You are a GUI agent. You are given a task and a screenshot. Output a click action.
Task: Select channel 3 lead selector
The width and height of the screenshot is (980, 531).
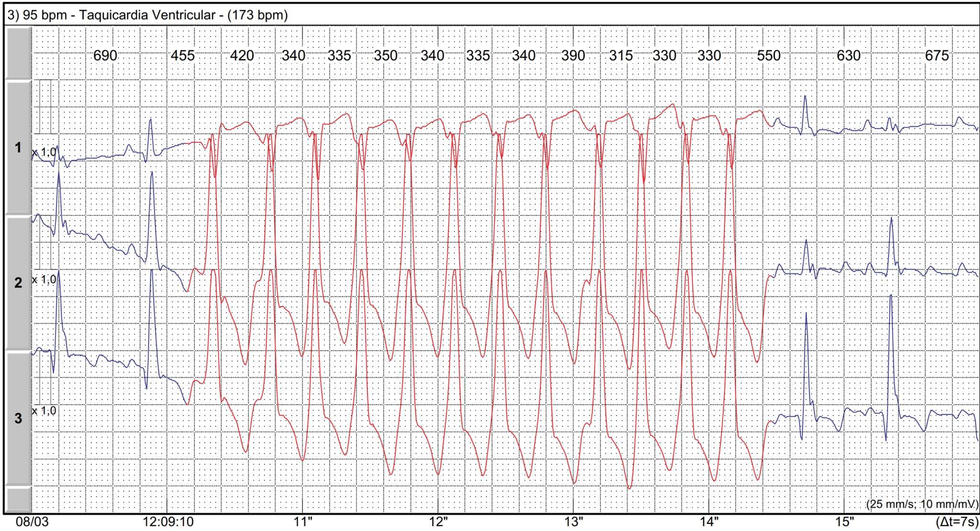pyautogui.click(x=18, y=418)
